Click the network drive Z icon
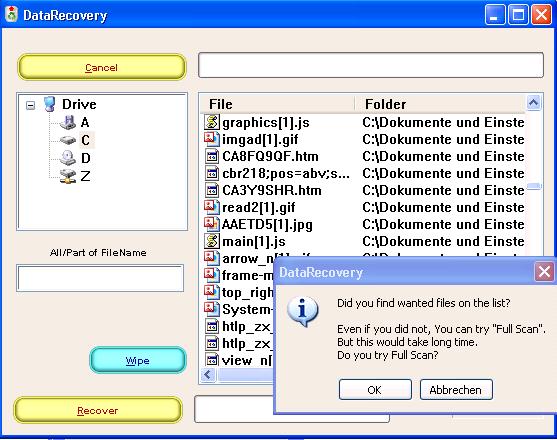This screenshot has width=557, height=440. pos(68,176)
